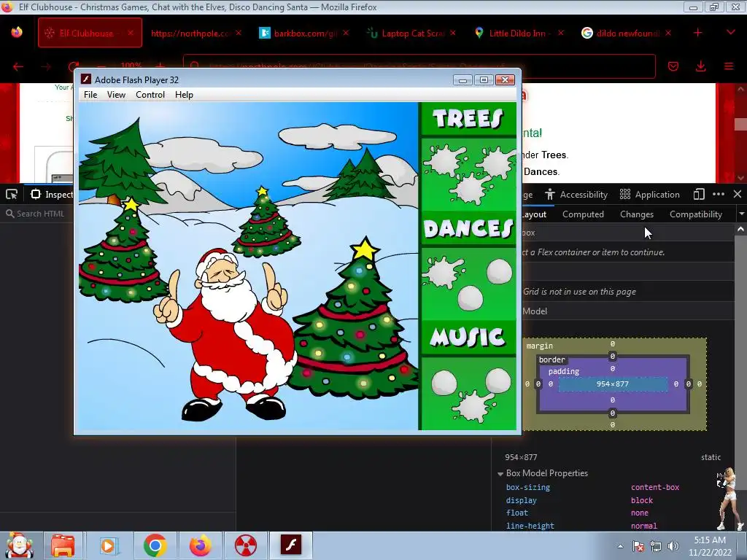747x560 pixels.
Task: Open the DevTools three-dot options menu
Action: (x=719, y=194)
